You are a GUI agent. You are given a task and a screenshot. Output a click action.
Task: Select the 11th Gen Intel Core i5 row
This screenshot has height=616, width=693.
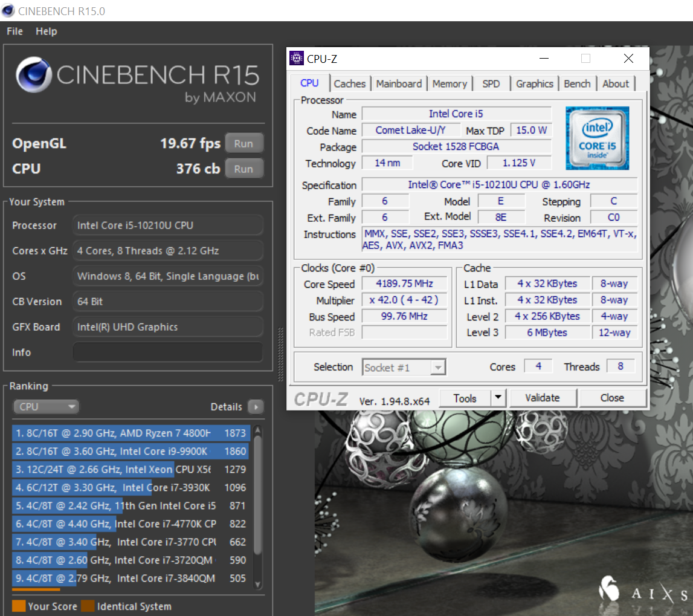tap(131, 505)
